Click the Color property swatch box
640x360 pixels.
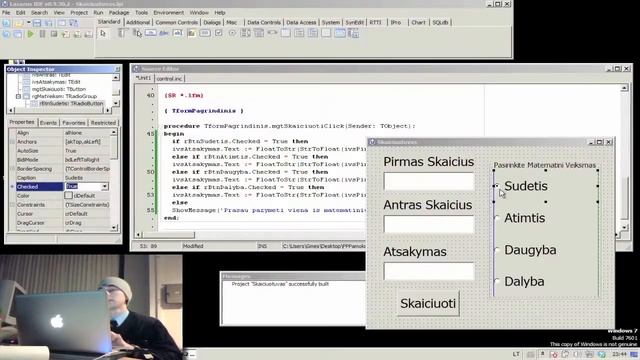point(69,196)
